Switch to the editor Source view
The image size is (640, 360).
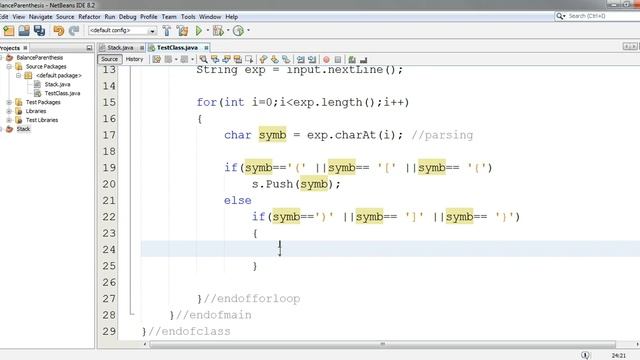click(x=109, y=59)
